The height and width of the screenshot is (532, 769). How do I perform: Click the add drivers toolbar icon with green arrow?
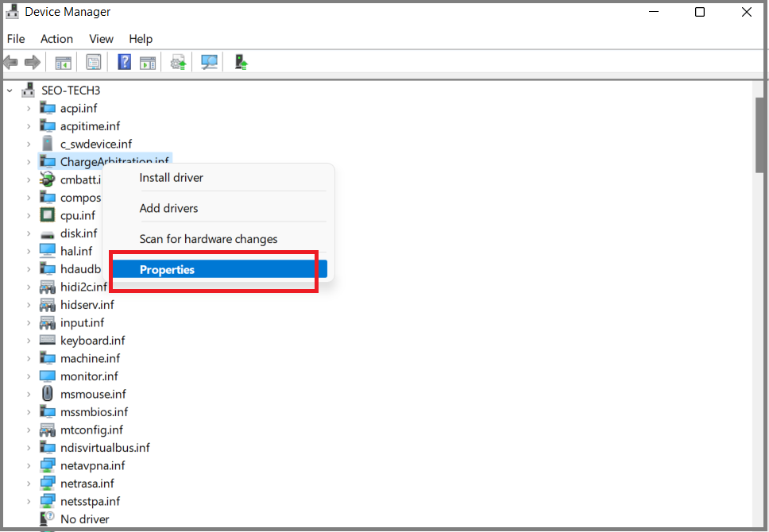pos(241,62)
